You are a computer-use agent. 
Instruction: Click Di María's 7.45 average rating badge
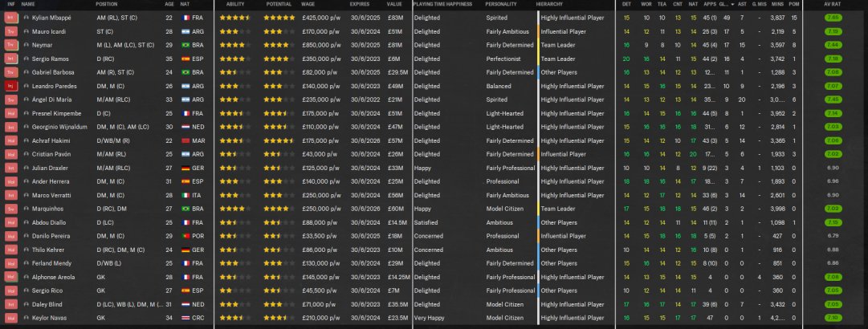833,100
